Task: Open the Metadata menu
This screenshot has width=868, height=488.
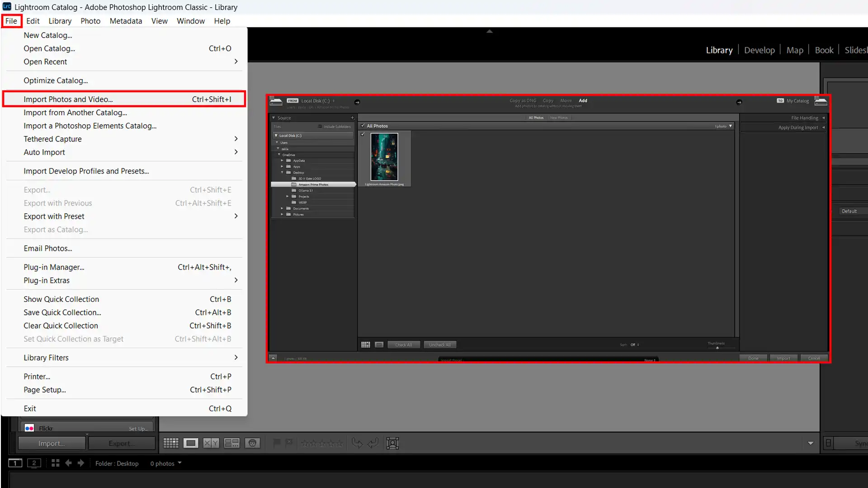Action: (x=126, y=21)
